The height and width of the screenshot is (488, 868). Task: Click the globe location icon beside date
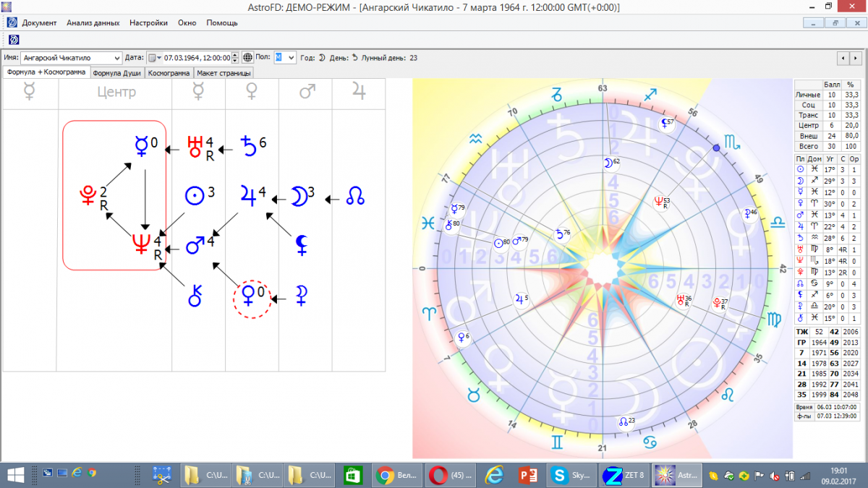pyautogui.click(x=248, y=58)
